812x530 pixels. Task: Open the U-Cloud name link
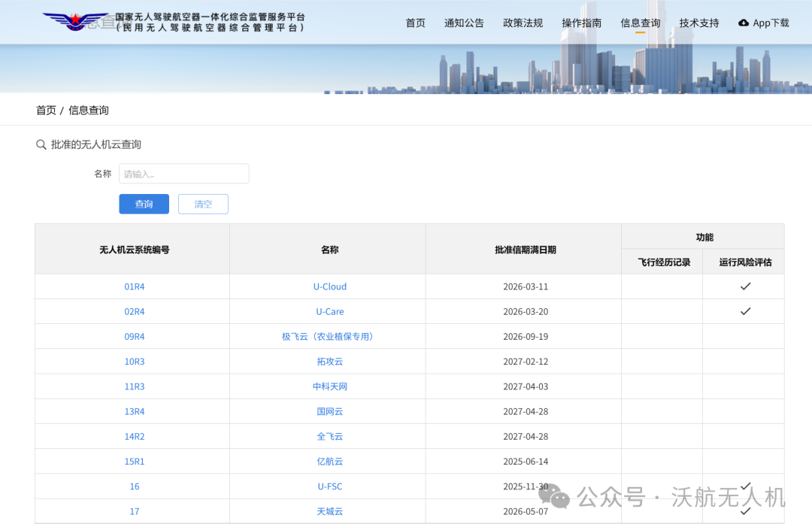pos(329,286)
